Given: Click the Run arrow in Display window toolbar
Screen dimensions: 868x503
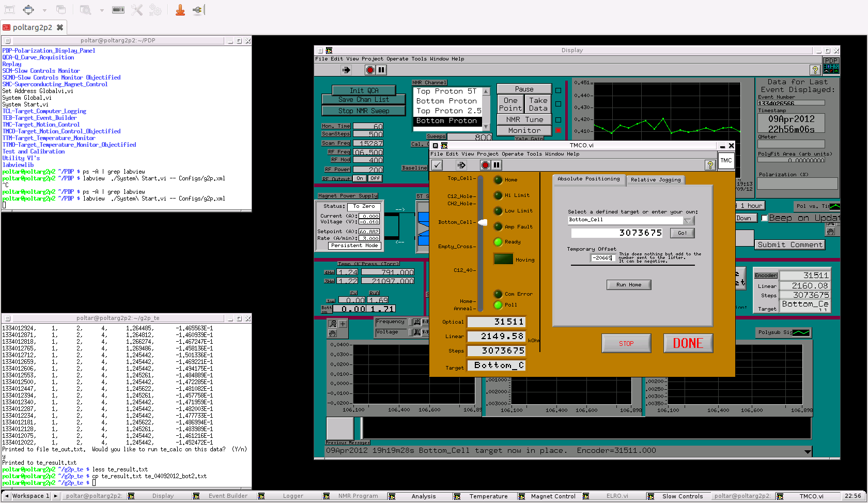Looking at the screenshot, I should (346, 70).
